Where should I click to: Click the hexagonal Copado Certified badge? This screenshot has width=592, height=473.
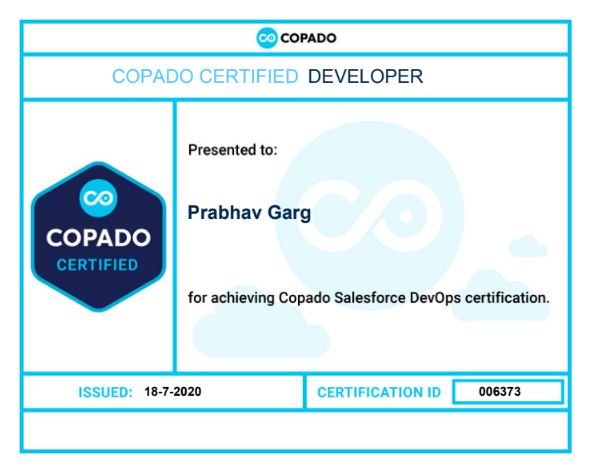tap(99, 237)
